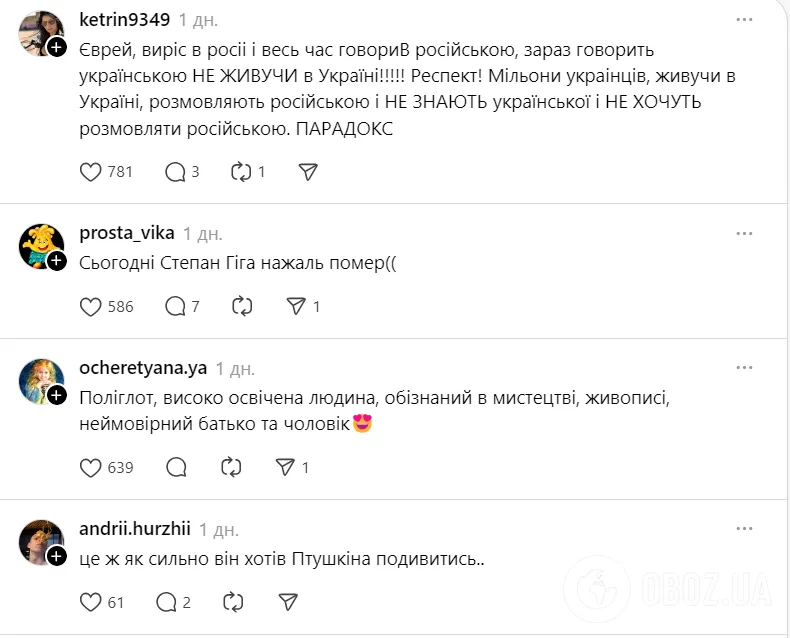Click the prosta_vika profile avatar
The height and width of the screenshot is (638, 790).
(41, 245)
